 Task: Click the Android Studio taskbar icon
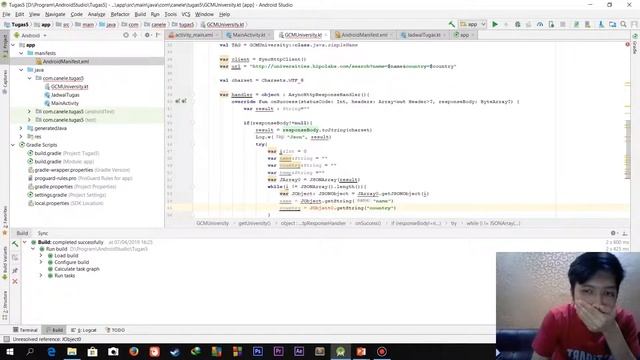pos(340,351)
